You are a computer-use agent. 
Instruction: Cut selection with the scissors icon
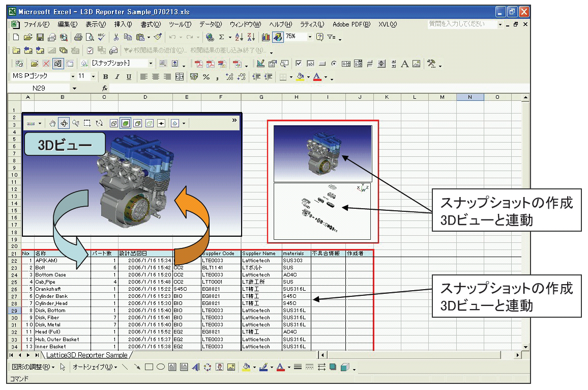[116, 37]
